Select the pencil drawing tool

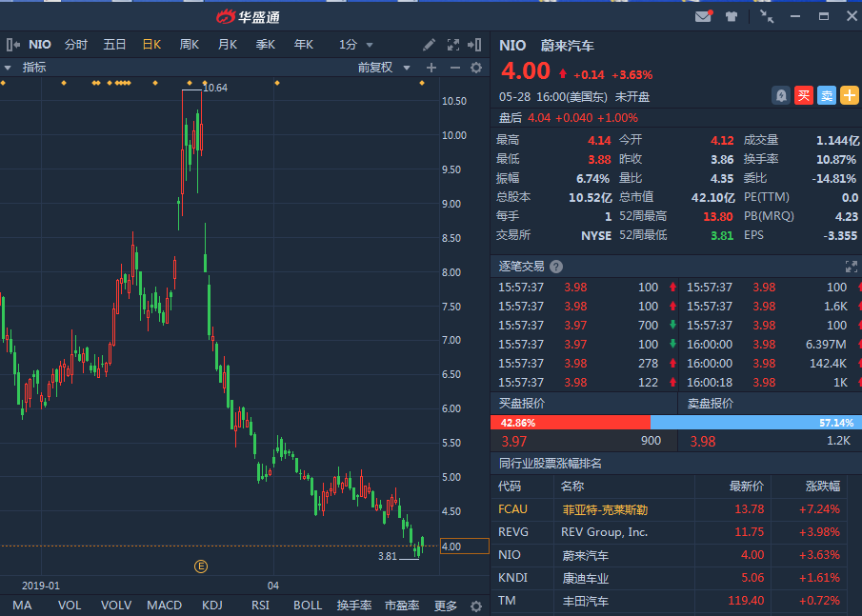430,45
